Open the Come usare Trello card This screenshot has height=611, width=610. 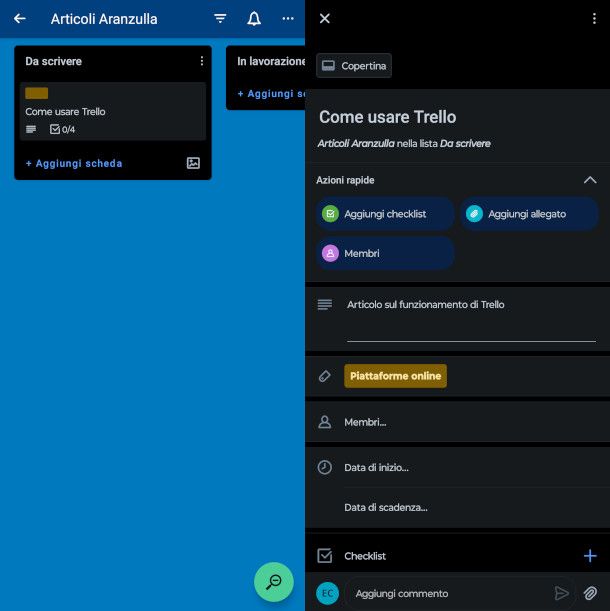click(x=113, y=111)
